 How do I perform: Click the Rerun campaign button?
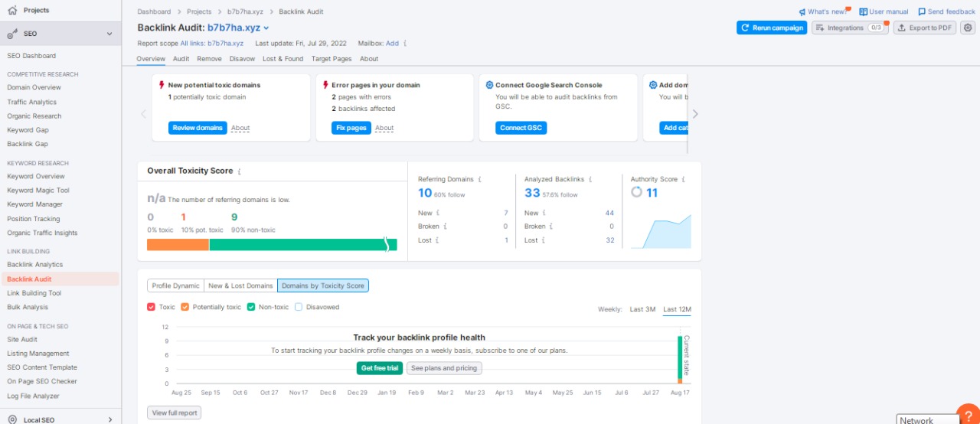point(772,28)
